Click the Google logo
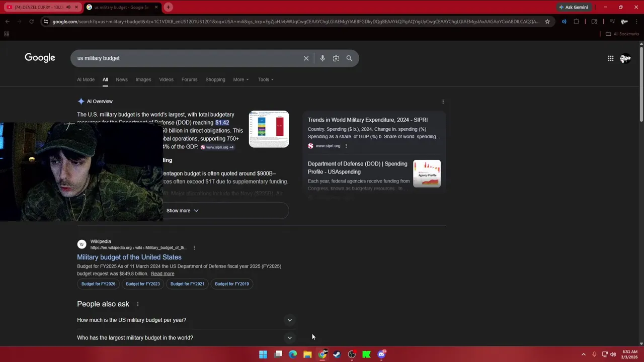The image size is (644, 362). coord(40,58)
